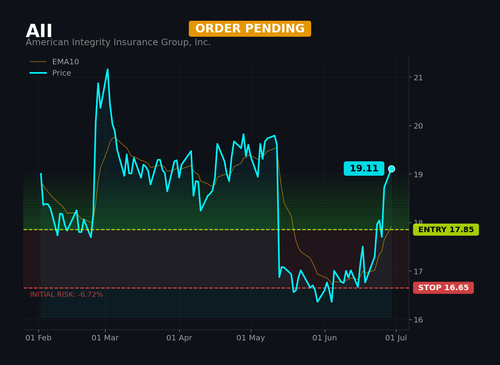Click the 01 Jul date axis label
Screen dimensions: 500x365
click(x=396, y=338)
